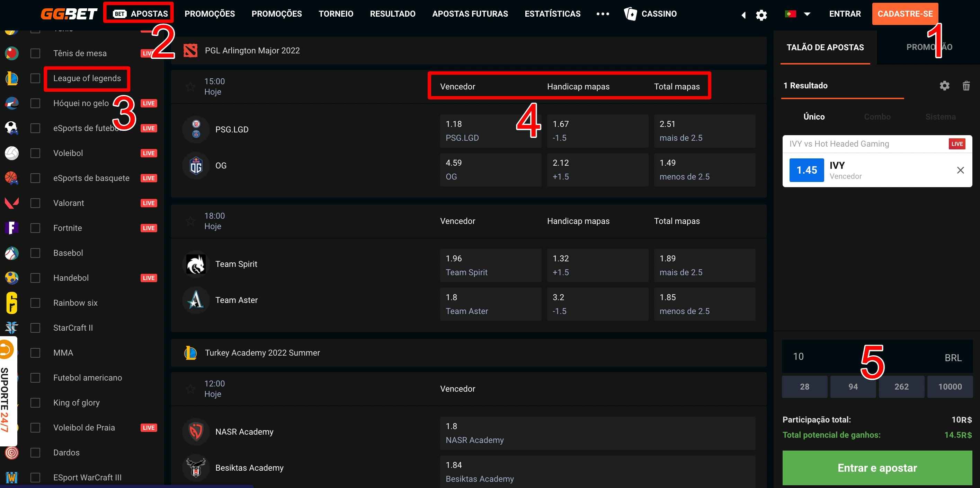Viewport: 980px width, 488px height.
Task: Click the Darts target sidebar icon
Action: (11, 452)
